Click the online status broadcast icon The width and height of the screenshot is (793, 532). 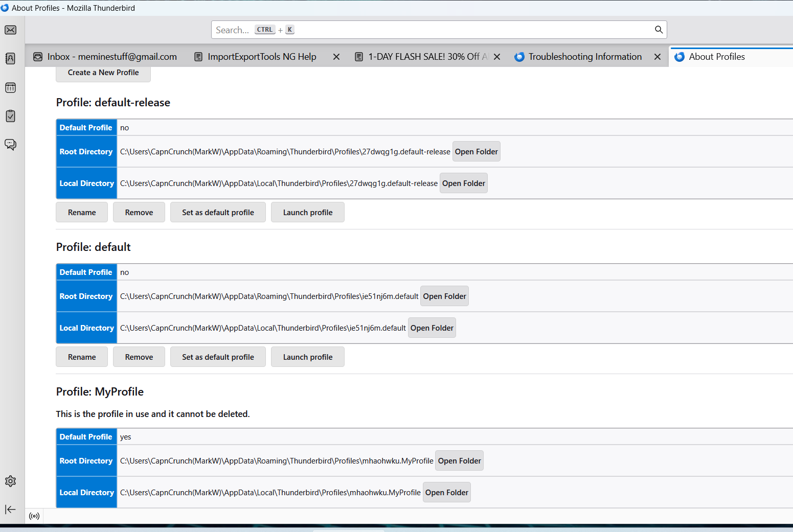[x=34, y=516]
